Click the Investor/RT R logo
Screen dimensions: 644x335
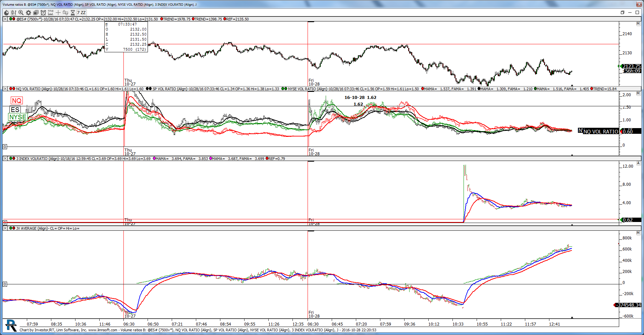(11, 325)
